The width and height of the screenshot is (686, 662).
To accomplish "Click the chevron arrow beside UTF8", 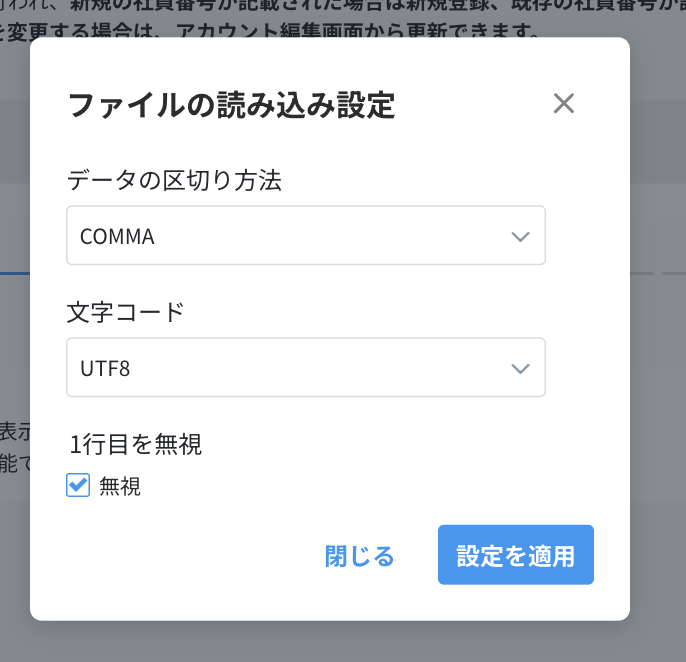I will [x=520, y=368].
